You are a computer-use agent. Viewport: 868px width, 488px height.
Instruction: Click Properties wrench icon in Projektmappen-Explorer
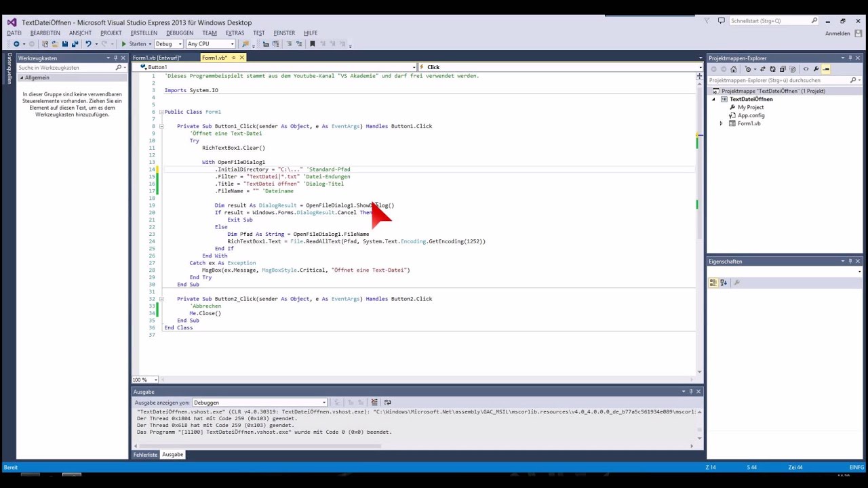(816, 69)
